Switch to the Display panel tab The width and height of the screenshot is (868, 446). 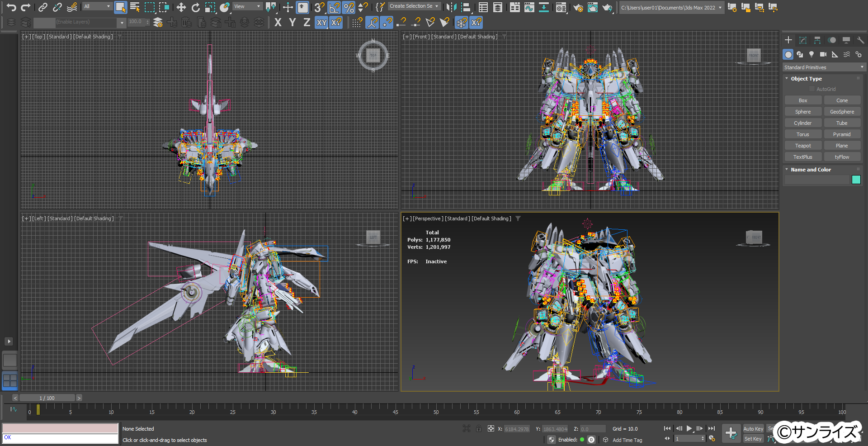click(x=846, y=40)
